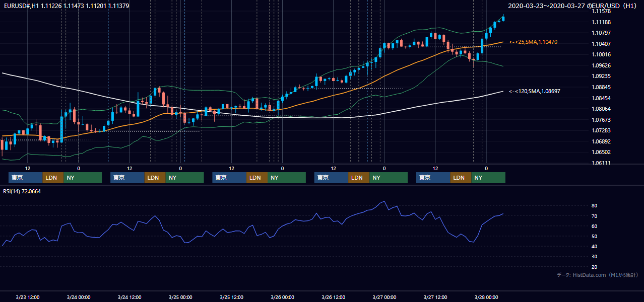Viewport: 644px width, 302px height.
Task: Click RSI scale value 50
Action: (x=594, y=237)
